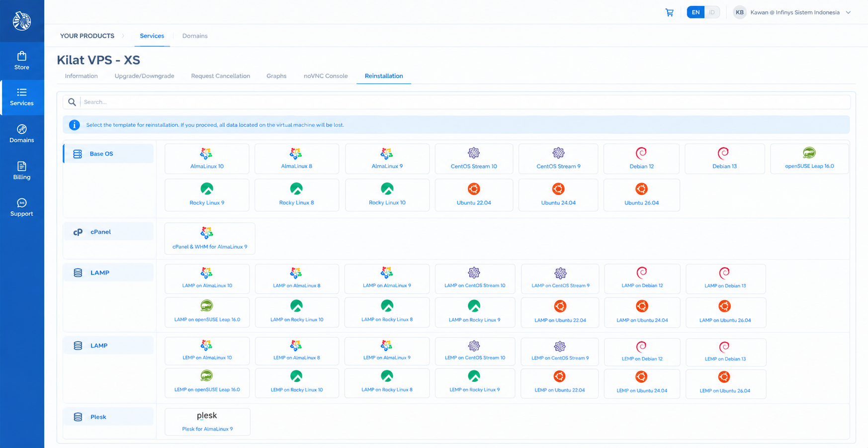This screenshot has height=448, width=868.
Task: Select Debian 13 base OS template
Action: pyautogui.click(x=724, y=159)
